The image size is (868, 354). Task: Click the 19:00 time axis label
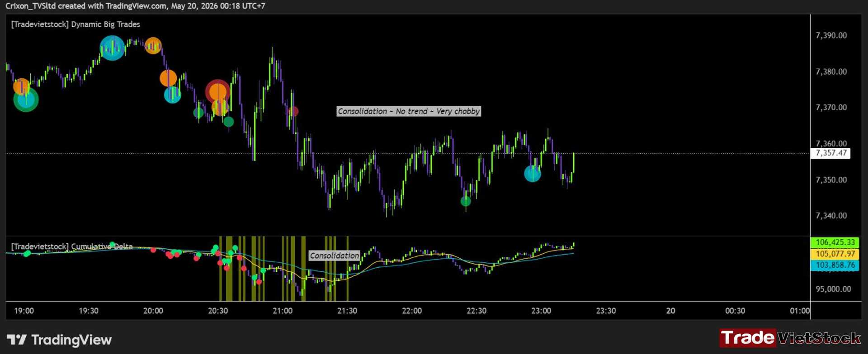(x=24, y=311)
